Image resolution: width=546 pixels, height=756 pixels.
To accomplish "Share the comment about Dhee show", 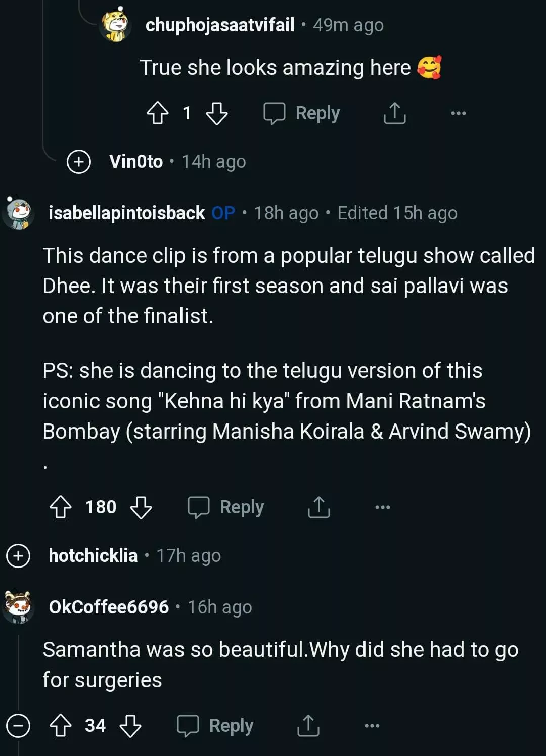I will point(318,507).
